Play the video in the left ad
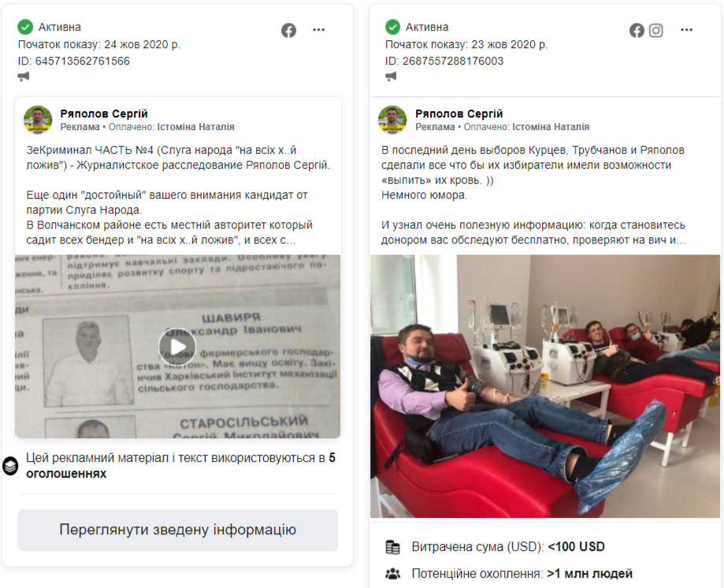Viewport: 724px width, 588px height. pyautogui.click(x=177, y=346)
